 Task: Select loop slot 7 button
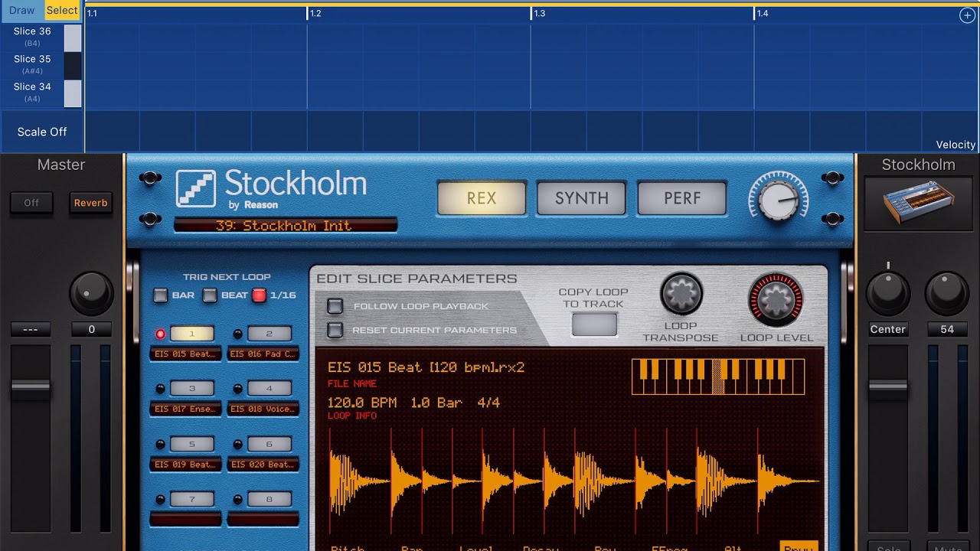[x=191, y=500]
